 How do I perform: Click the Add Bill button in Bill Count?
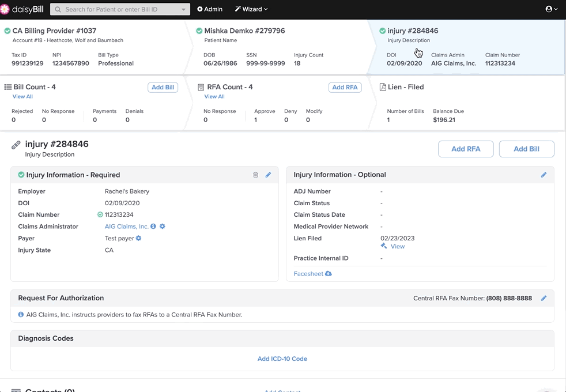(x=163, y=88)
